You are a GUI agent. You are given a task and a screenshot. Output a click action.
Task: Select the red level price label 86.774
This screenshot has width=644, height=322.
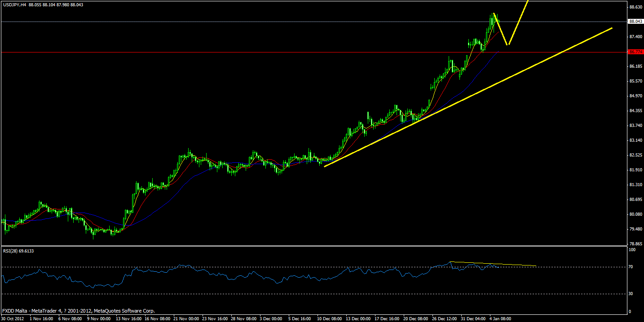(x=635, y=52)
